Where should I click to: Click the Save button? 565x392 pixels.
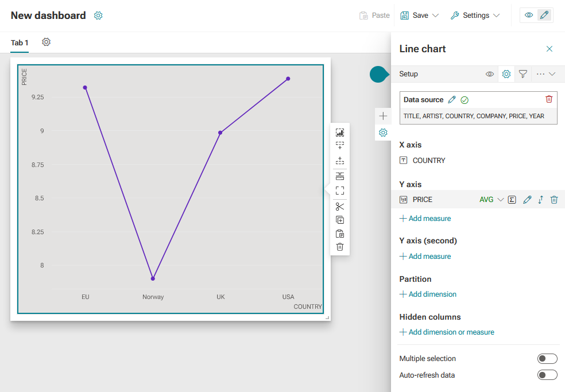coord(415,15)
